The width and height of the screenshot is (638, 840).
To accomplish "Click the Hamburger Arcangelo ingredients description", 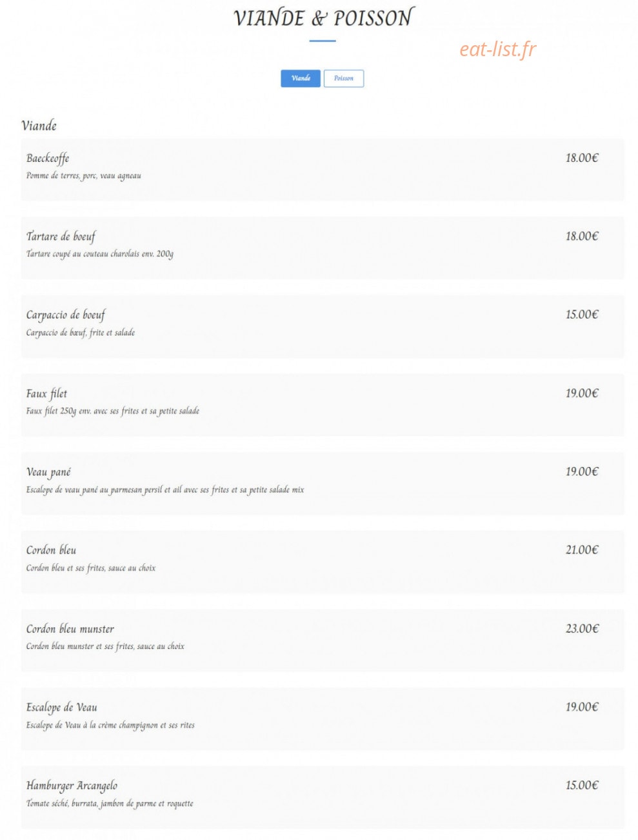I will pyautogui.click(x=110, y=803).
